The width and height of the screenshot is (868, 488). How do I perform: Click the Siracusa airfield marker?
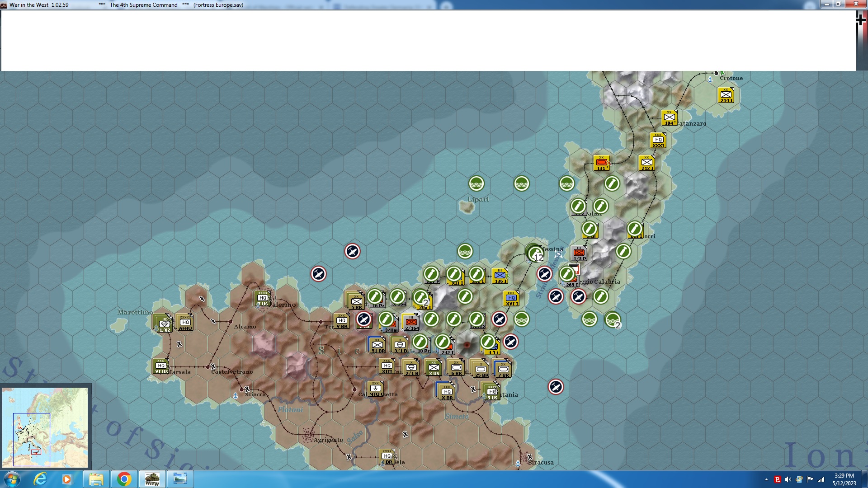click(530, 457)
